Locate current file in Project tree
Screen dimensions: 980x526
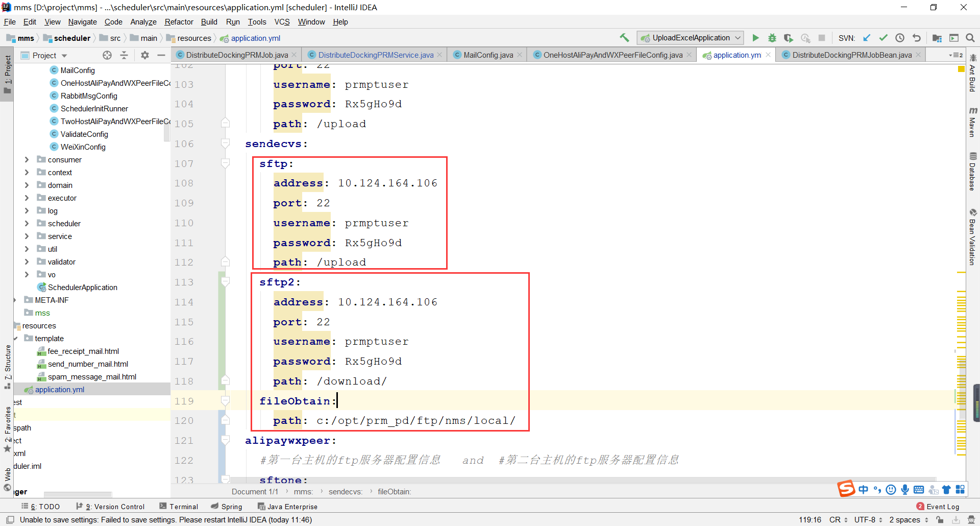(x=107, y=55)
